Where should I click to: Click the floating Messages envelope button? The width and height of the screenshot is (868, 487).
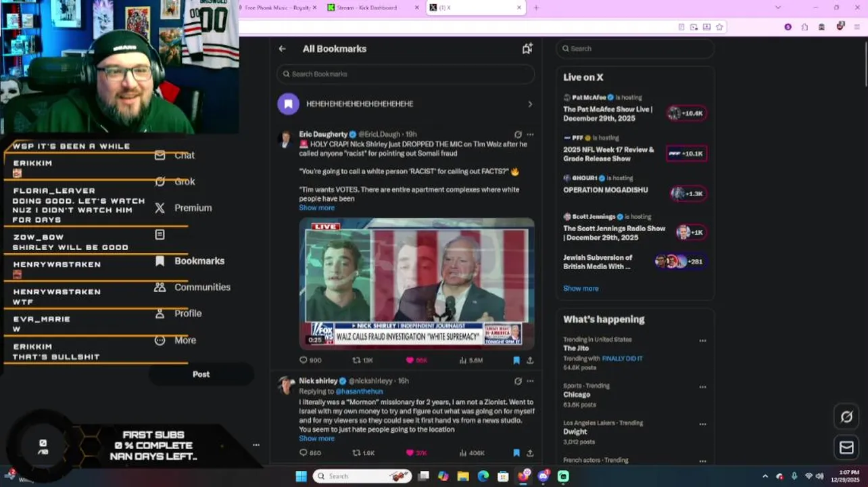point(846,448)
